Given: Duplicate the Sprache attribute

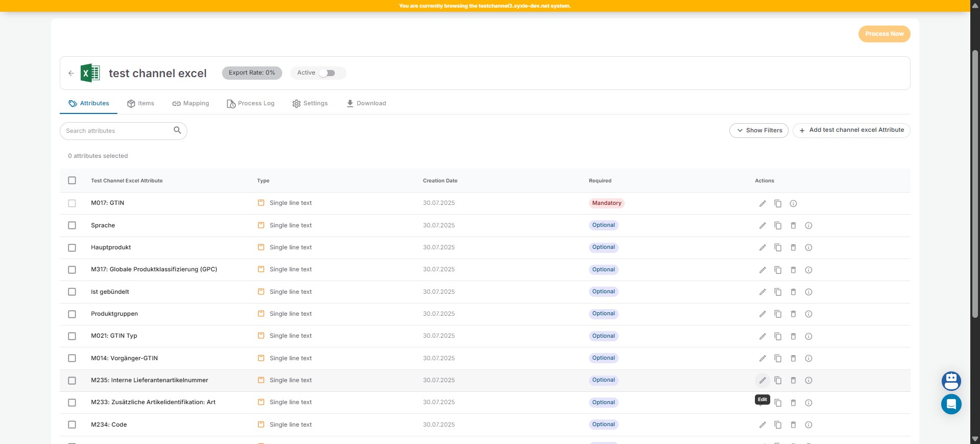Looking at the screenshot, I should [777, 225].
